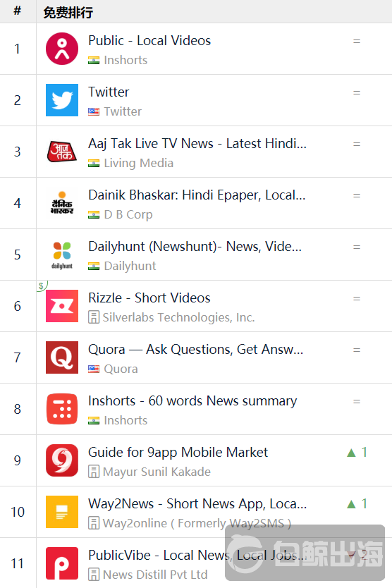Click the Living Media developer name
Viewport: 392px width, 588px height.
point(138,163)
